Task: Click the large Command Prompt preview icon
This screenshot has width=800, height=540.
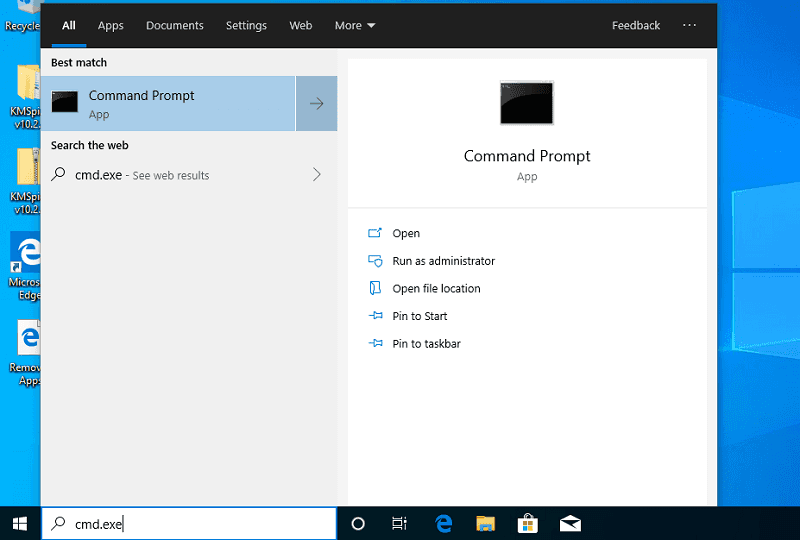Action: coord(527,103)
